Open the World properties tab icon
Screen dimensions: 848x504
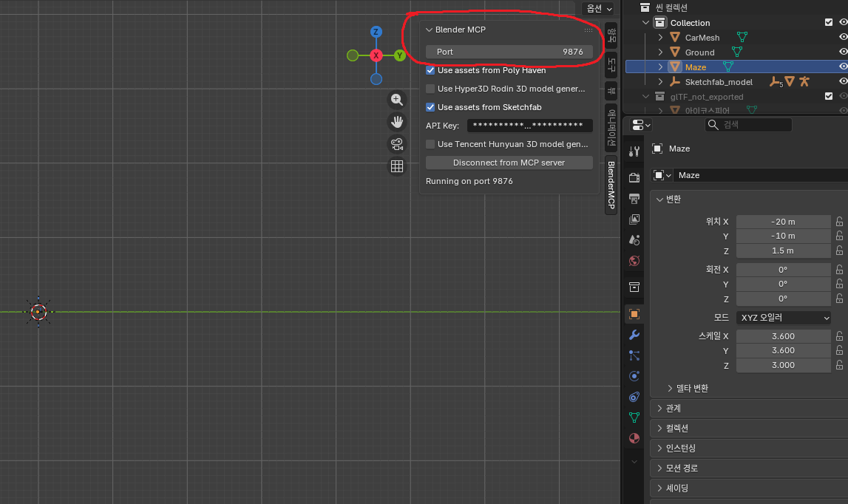coord(634,261)
